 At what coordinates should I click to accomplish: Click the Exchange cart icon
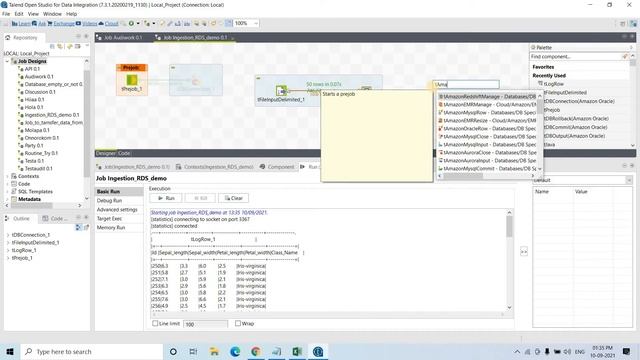[50, 24]
